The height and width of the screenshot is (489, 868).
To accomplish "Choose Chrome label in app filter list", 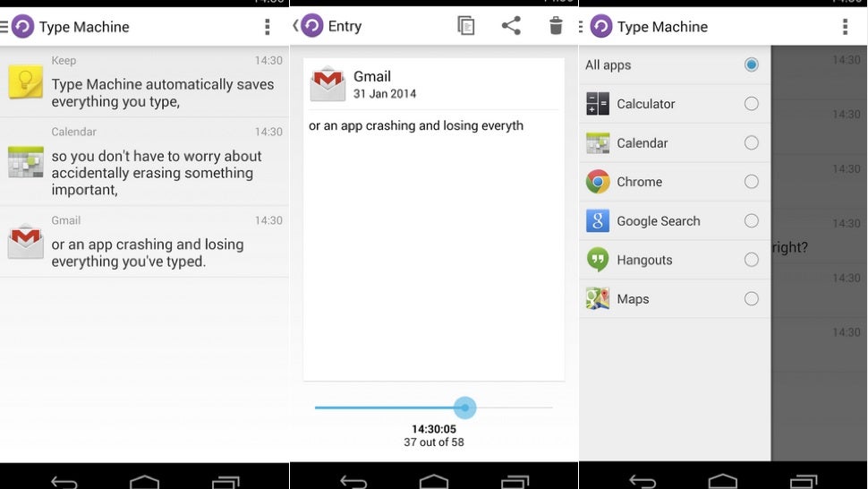I will 640,182.
